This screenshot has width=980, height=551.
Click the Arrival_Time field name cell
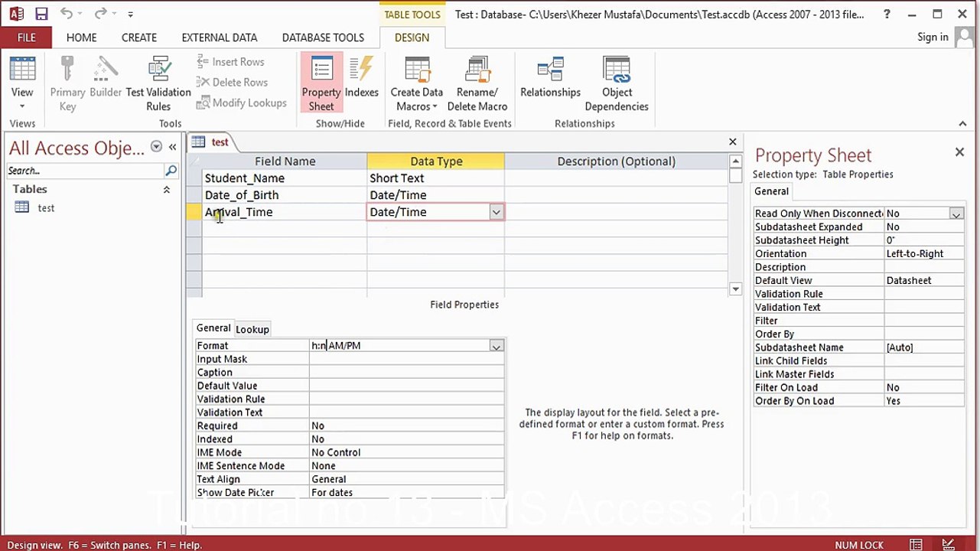click(285, 212)
